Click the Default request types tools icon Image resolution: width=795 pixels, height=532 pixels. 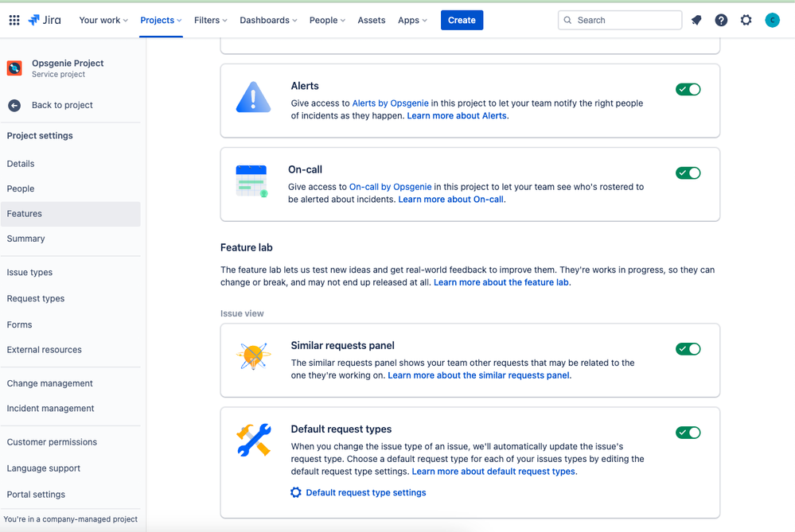click(254, 440)
